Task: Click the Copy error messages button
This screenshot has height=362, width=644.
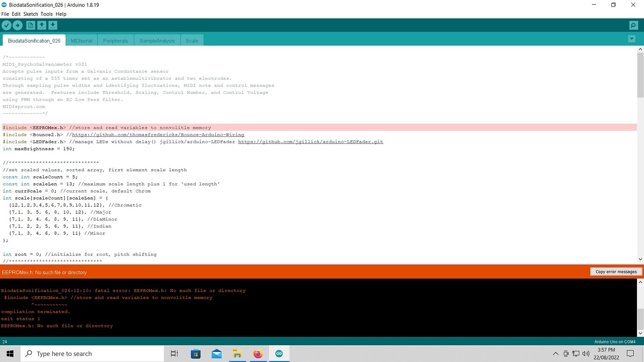Action: tap(616, 271)
